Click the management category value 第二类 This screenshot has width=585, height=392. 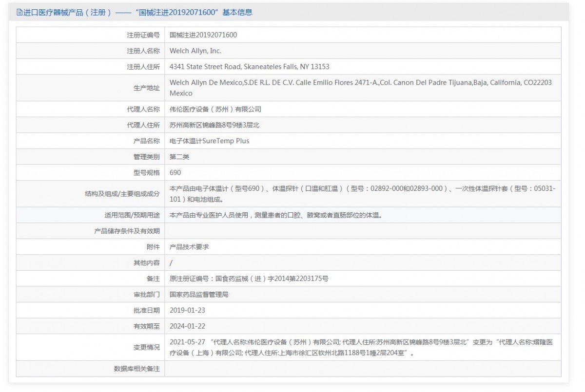click(x=179, y=157)
